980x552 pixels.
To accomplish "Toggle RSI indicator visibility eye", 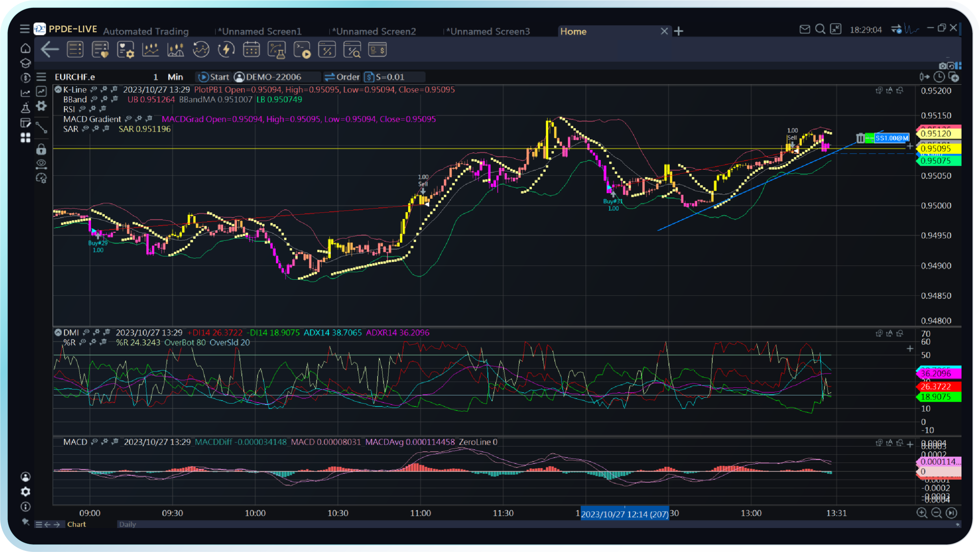I will 82,109.
